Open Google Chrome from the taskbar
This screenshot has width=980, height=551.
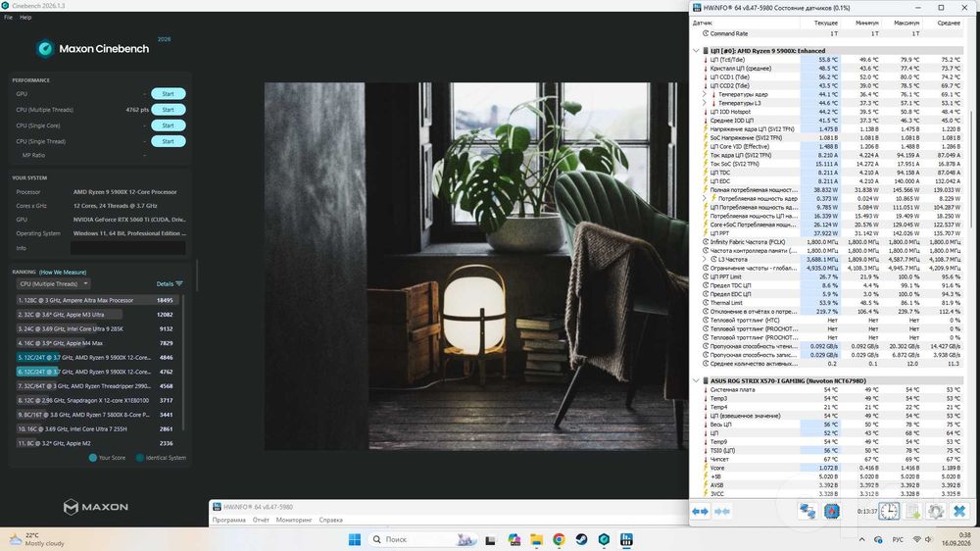click(x=559, y=539)
